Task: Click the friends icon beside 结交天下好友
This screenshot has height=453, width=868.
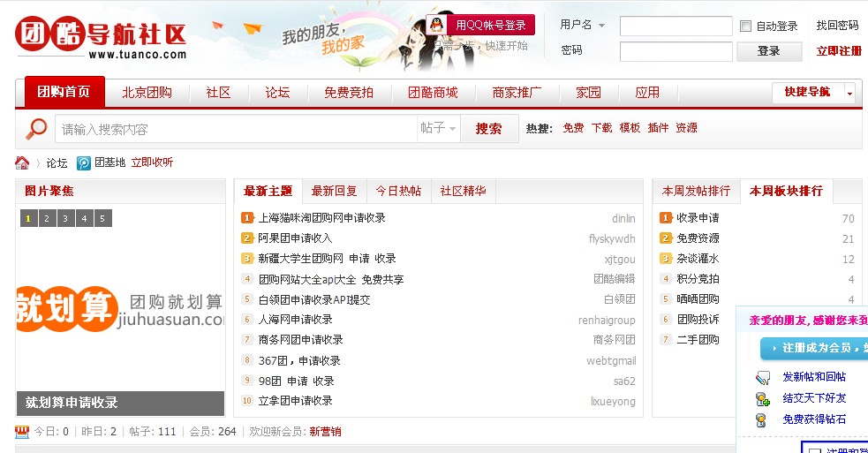Action: [763, 399]
